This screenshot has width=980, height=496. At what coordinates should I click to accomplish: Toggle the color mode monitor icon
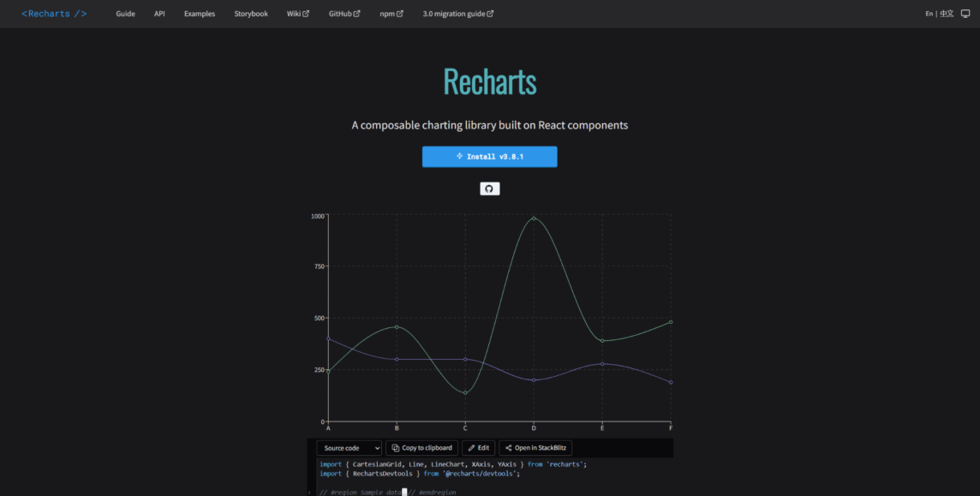pos(965,14)
